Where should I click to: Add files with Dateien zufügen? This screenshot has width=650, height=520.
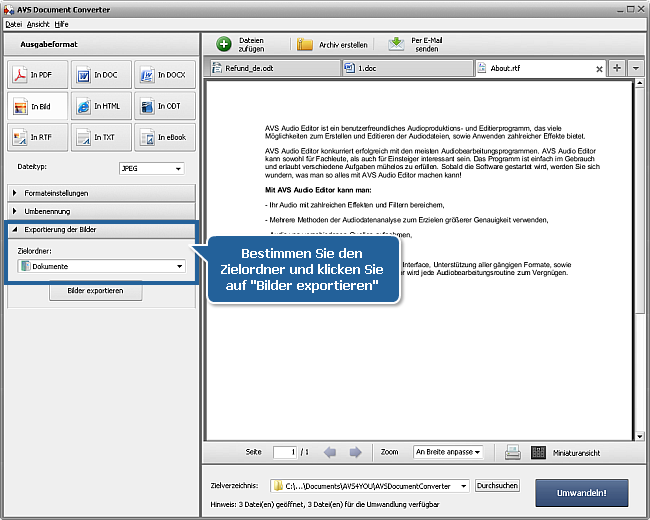pos(241,44)
